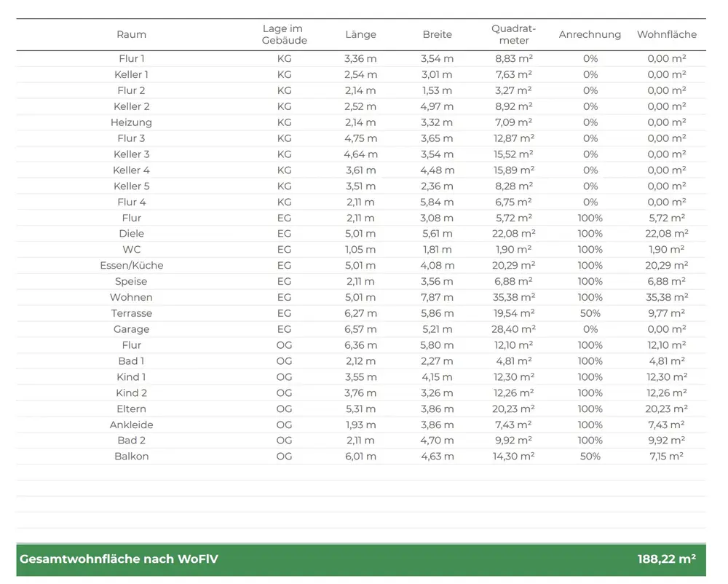Click the Terrasse 50% Anrechnung cell
The image size is (728, 584).
590,313
